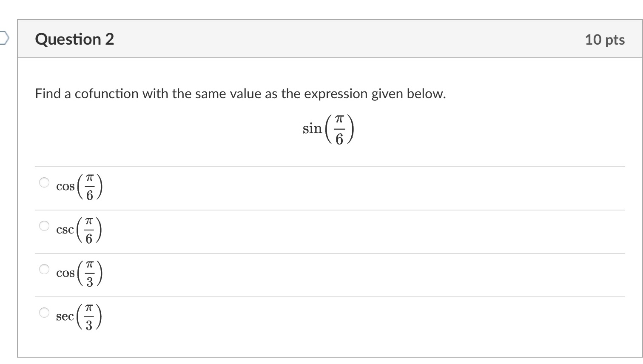Click the cofunction instruction sentence
This screenshot has width=643, height=364.
(240, 94)
